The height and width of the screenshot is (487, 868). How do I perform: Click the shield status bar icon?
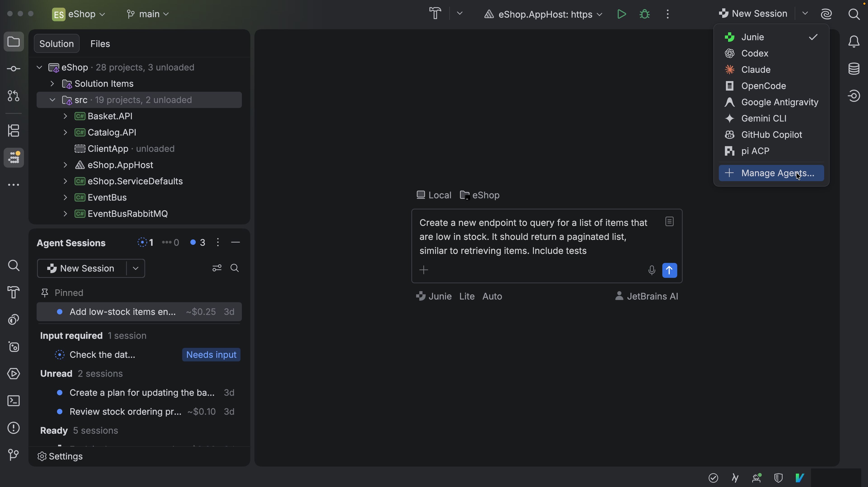click(778, 478)
